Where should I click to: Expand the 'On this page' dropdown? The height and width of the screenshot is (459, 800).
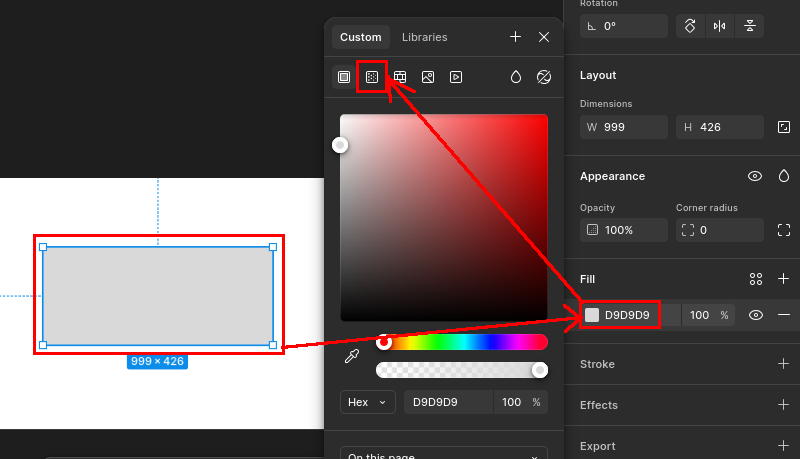coord(444,455)
